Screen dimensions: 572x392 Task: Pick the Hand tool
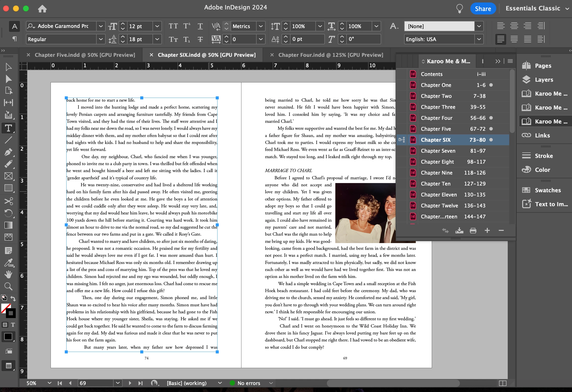coord(8,274)
